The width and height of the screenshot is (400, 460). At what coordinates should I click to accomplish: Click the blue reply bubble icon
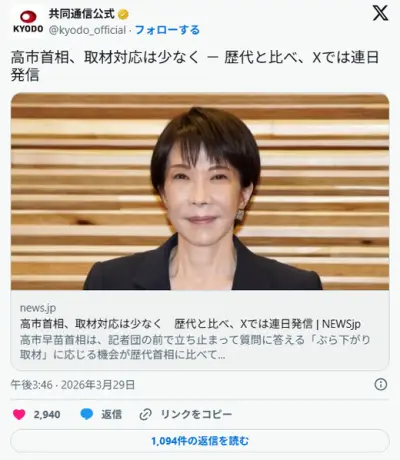(x=87, y=414)
